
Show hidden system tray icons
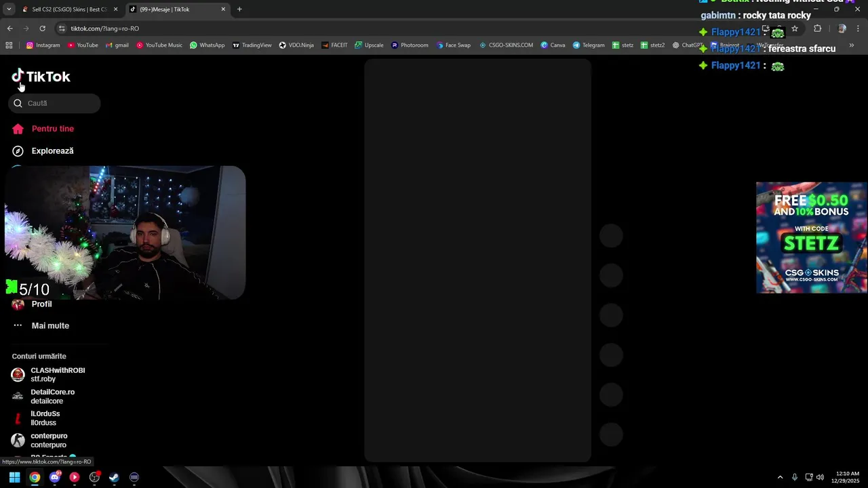[x=780, y=477]
